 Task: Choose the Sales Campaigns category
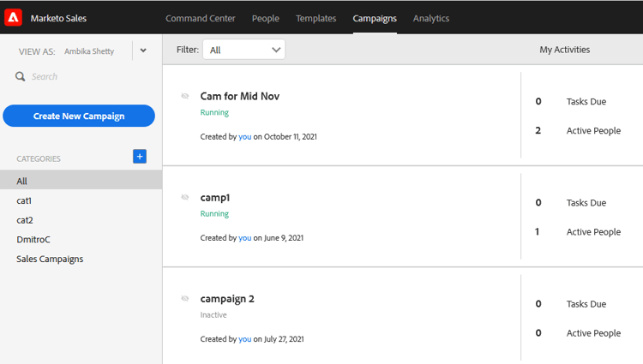50,259
